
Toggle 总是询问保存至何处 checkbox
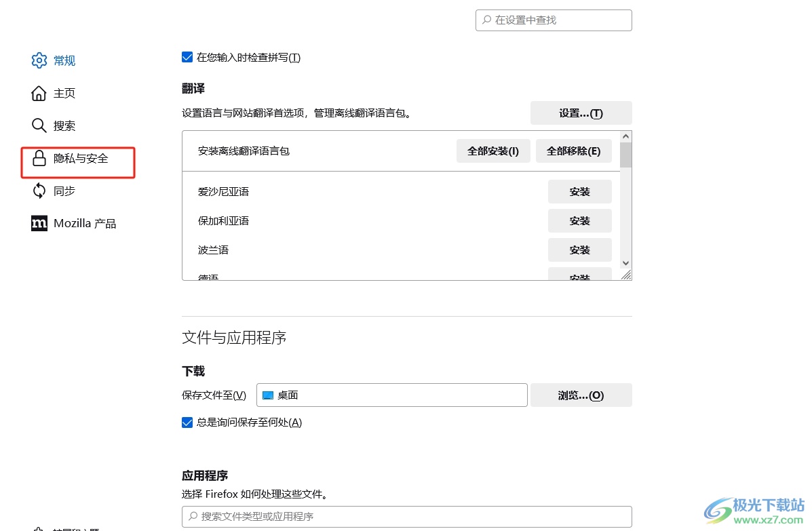pyautogui.click(x=187, y=422)
